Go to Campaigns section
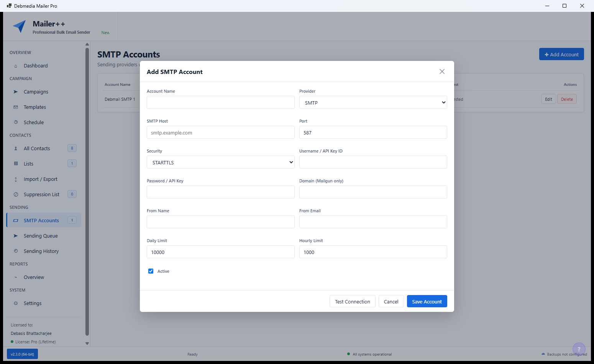The height and width of the screenshot is (364, 594). click(44, 92)
